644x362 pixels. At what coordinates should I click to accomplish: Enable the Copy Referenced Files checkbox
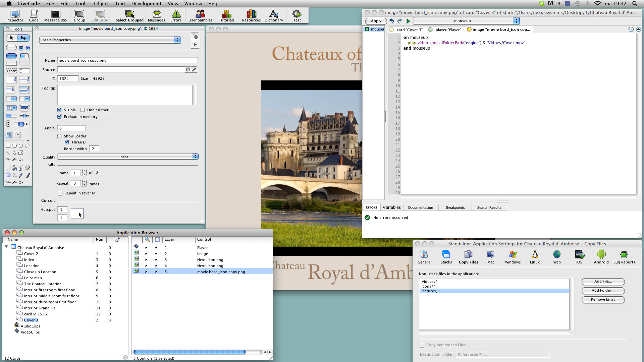pos(422,345)
